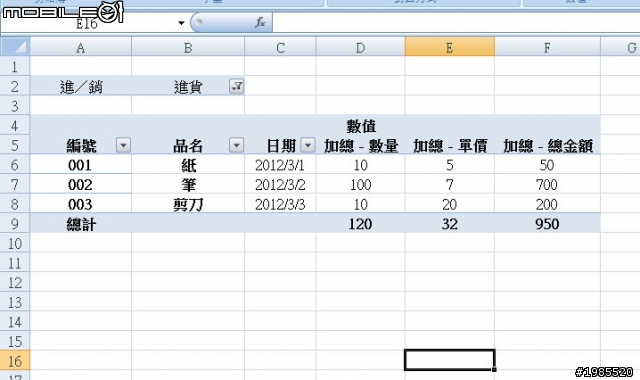This screenshot has height=380, width=640.
Task: Click the grand total quantity 120
Action: (x=360, y=223)
